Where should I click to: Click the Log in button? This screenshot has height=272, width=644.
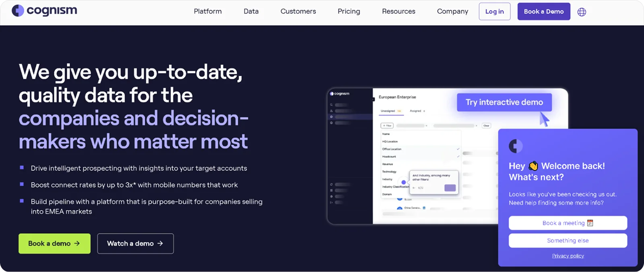(x=495, y=11)
